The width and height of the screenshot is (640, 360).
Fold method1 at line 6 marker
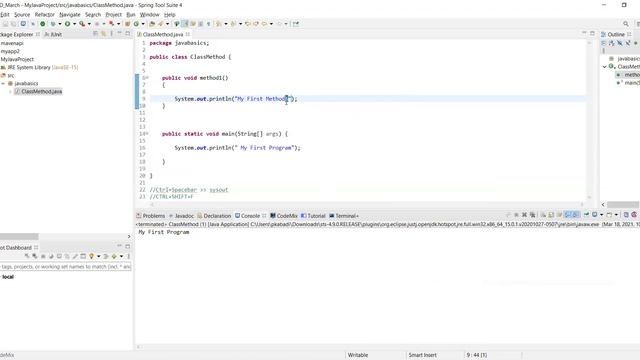pos(147,78)
